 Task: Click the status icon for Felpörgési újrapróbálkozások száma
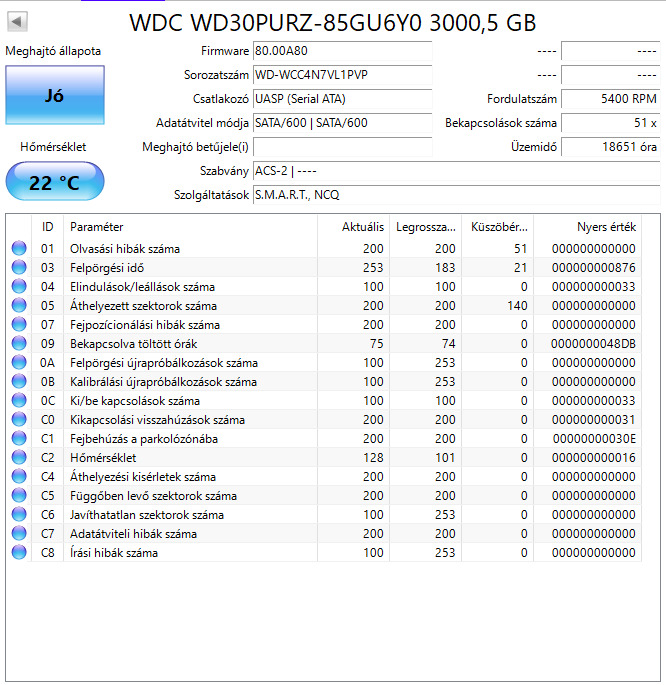pos(19,362)
